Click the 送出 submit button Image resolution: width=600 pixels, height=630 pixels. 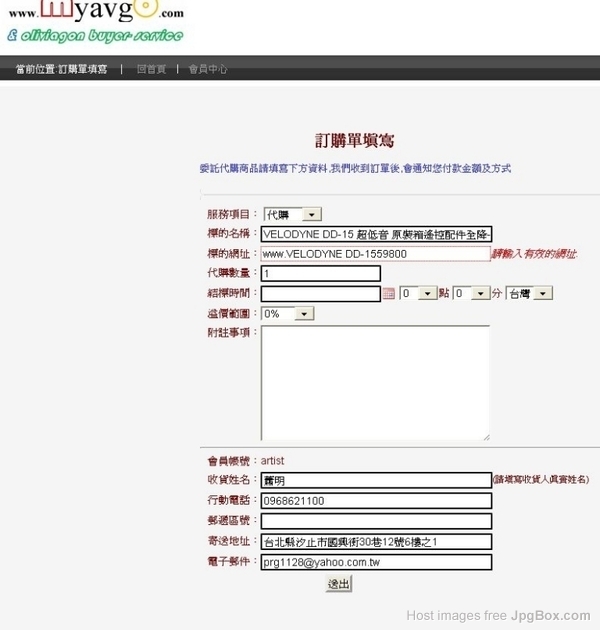pos(339,583)
